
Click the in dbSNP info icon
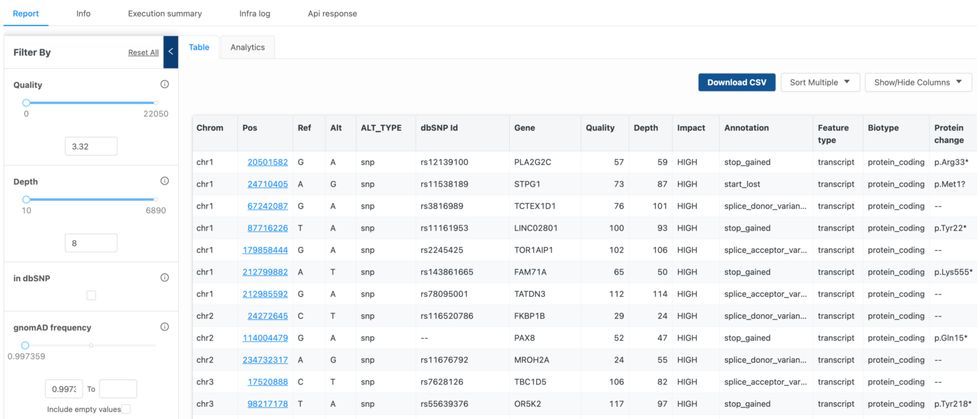pos(165,278)
